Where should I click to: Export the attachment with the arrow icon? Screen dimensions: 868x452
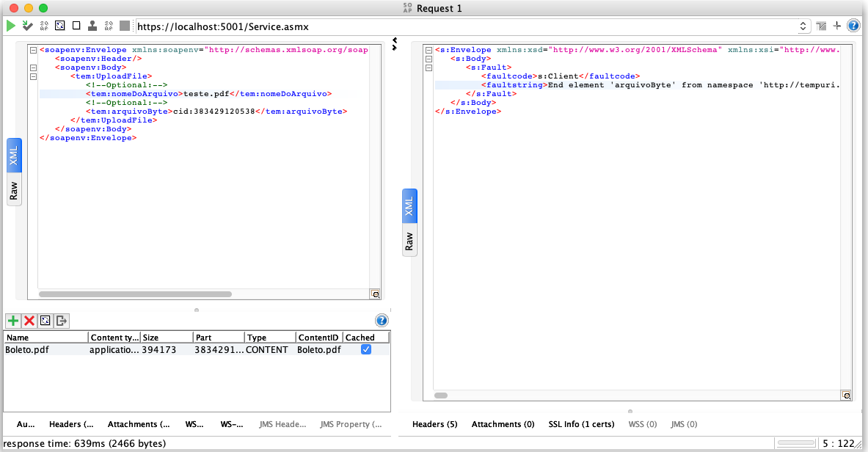point(62,320)
